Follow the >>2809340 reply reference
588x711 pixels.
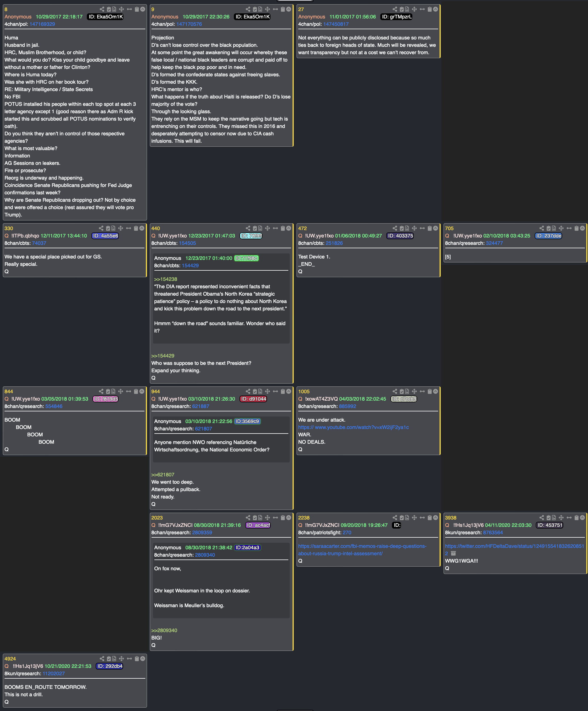point(164,630)
